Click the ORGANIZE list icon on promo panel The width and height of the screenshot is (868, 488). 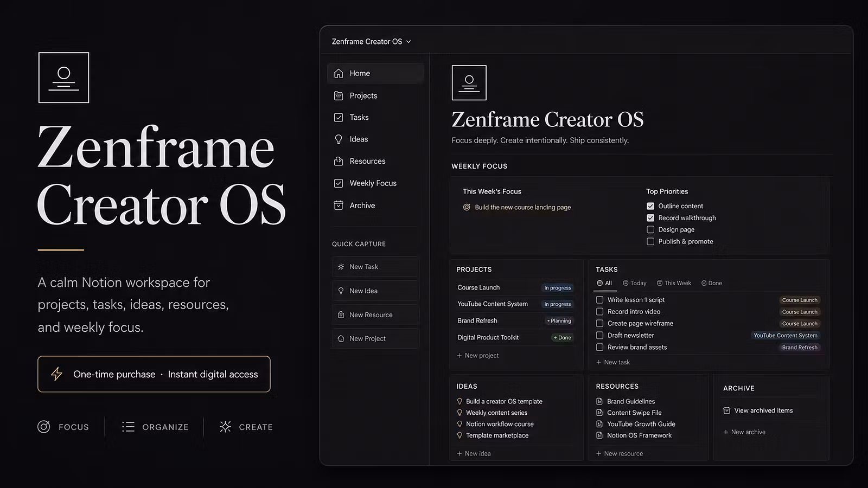(x=128, y=427)
